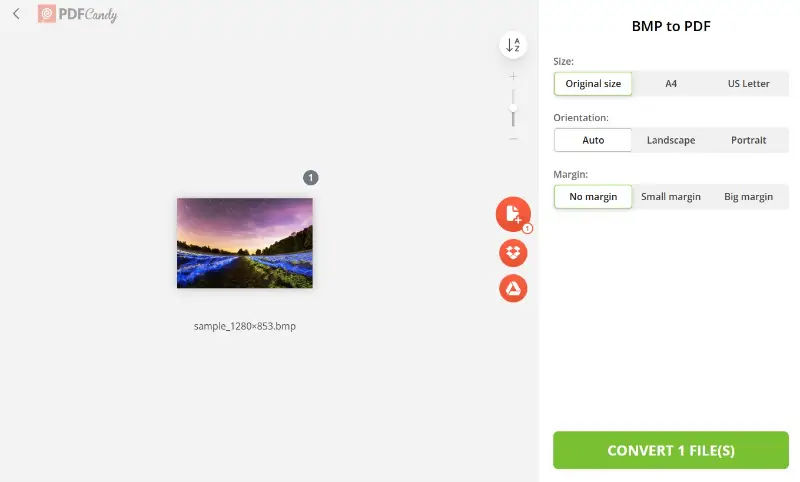Set orientation to Landscape

(671, 140)
